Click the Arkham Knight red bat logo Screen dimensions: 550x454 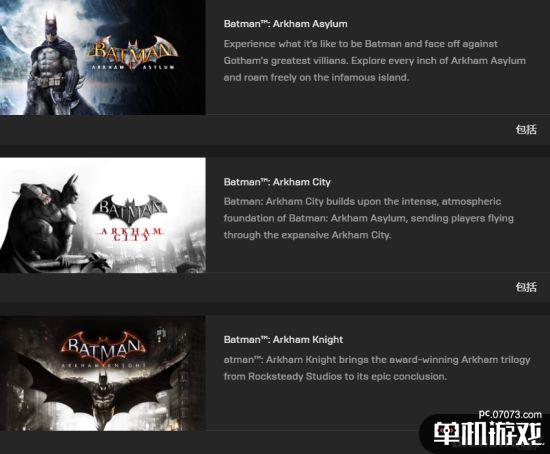[x=103, y=349]
